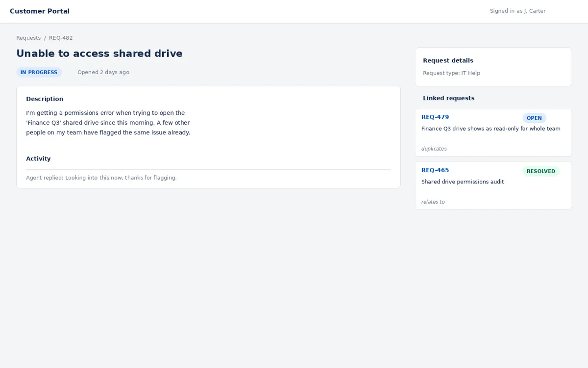Click the Activity heading

38,158
